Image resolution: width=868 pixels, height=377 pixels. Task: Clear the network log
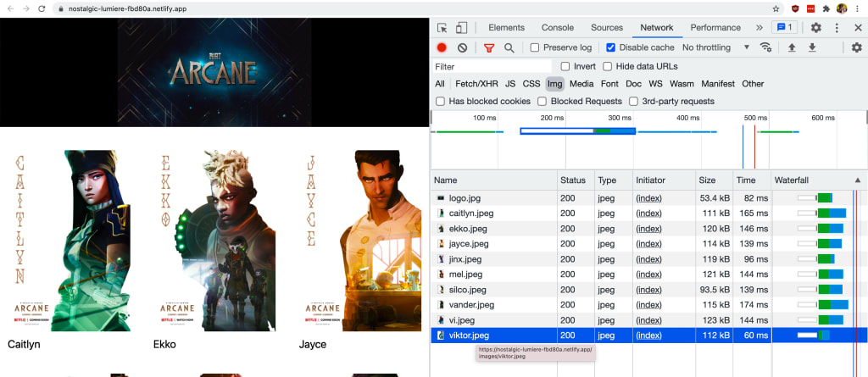click(x=462, y=47)
